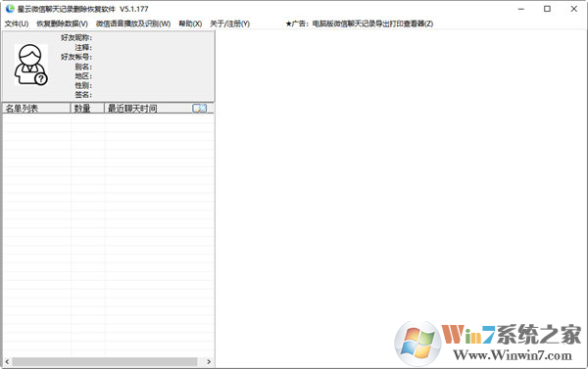Sort by the 最近聊天时间 column header

point(148,109)
